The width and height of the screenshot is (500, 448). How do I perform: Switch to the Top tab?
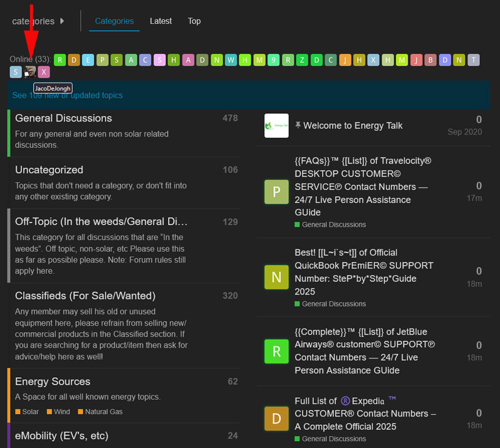(x=194, y=21)
